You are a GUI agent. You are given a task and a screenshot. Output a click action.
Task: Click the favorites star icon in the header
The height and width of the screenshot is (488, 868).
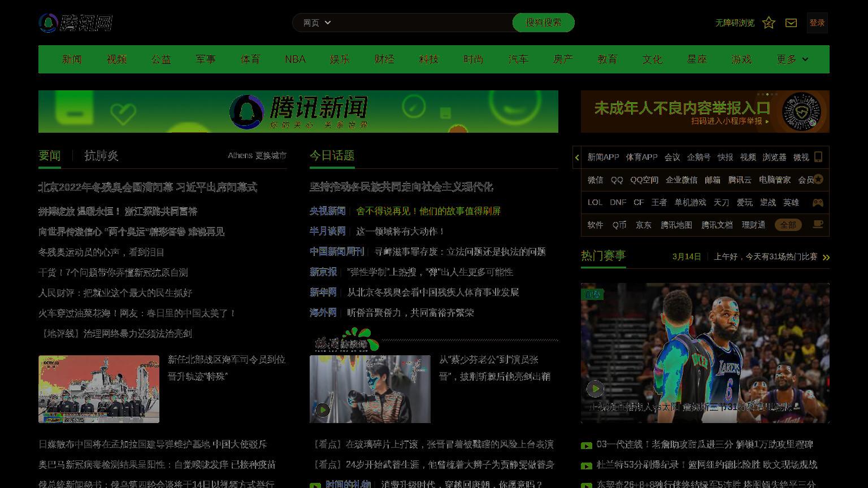[769, 23]
